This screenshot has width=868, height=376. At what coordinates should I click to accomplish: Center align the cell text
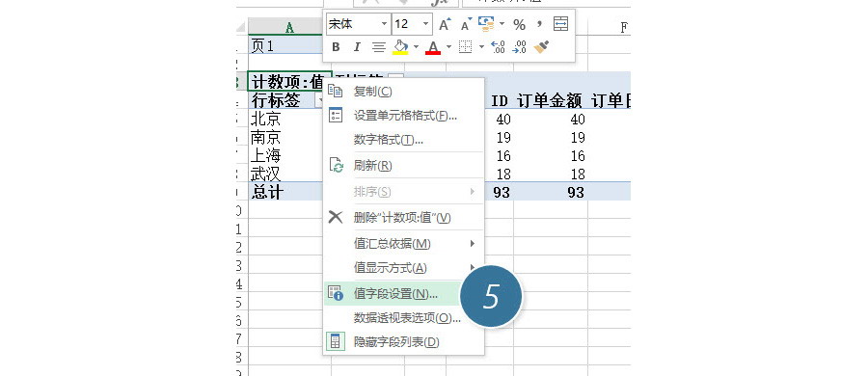[x=379, y=47]
